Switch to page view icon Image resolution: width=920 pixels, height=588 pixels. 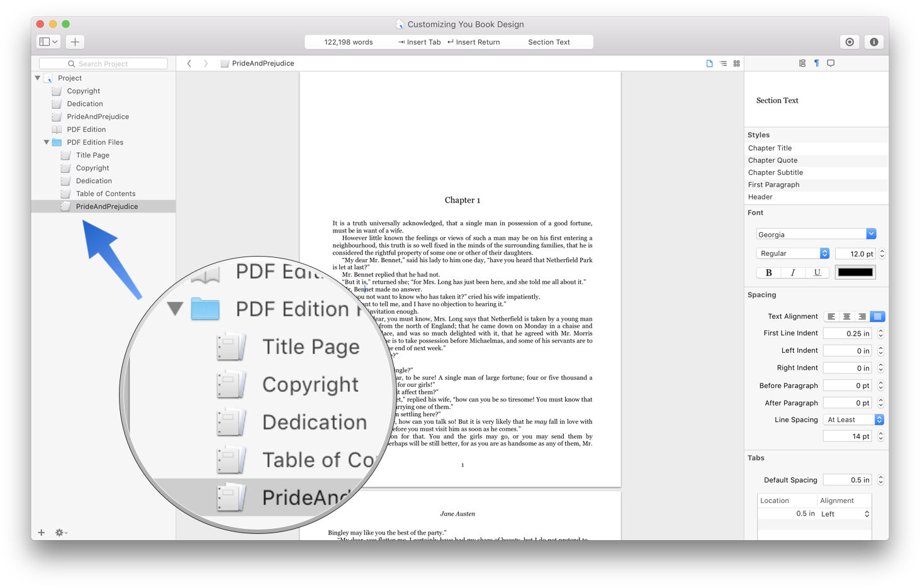click(709, 64)
